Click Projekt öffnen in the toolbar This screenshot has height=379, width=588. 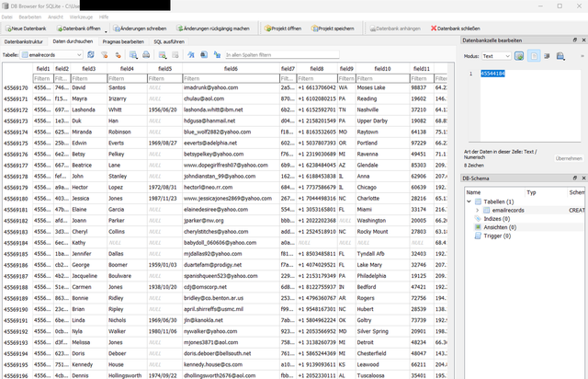click(x=283, y=29)
